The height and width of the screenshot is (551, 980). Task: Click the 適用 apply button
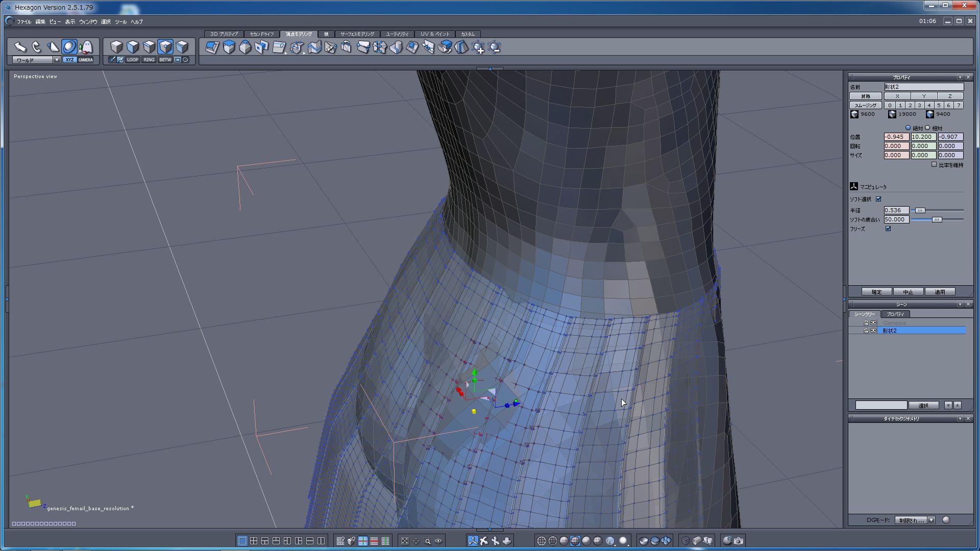coord(940,292)
